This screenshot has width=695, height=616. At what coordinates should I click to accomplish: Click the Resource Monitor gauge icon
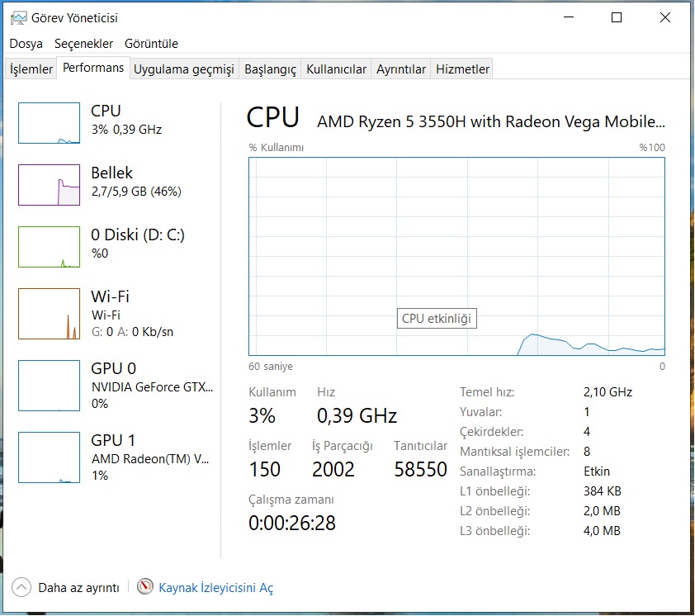(145, 588)
